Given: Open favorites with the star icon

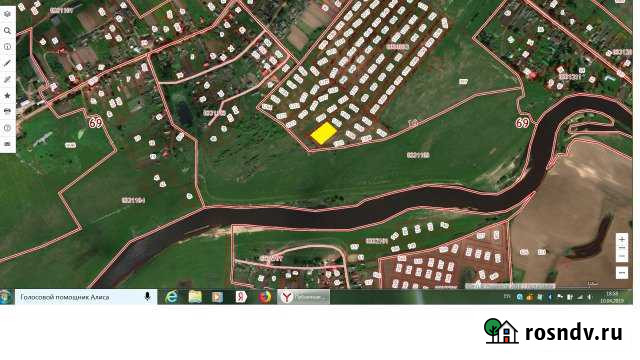Looking at the screenshot, I should (7, 96).
